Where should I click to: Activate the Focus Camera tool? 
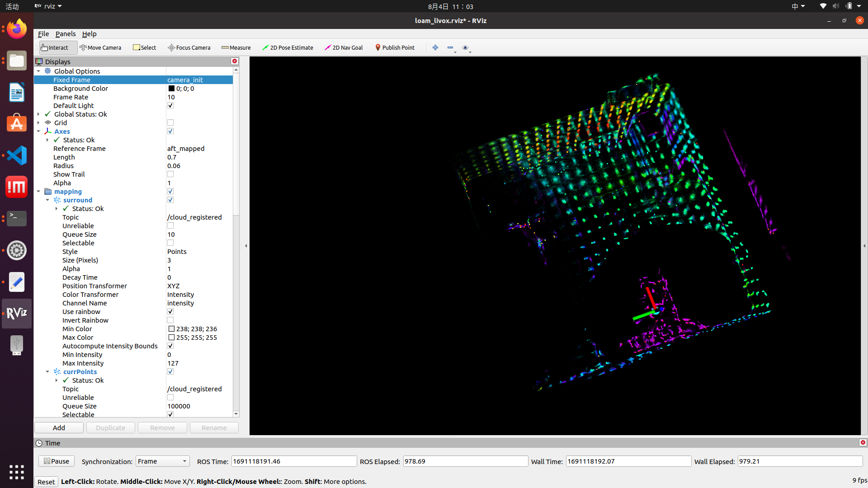tap(189, 47)
